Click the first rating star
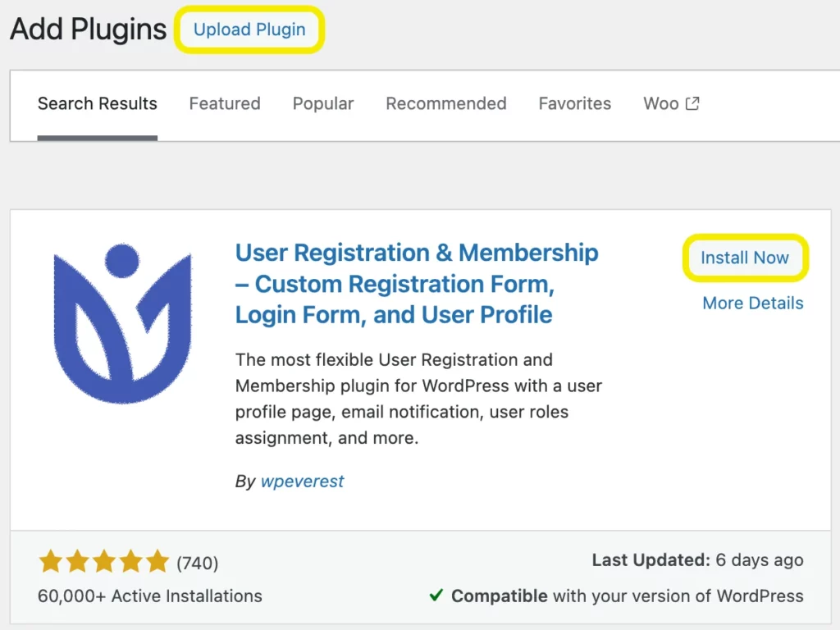This screenshot has width=840, height=630. click(51, 561)
